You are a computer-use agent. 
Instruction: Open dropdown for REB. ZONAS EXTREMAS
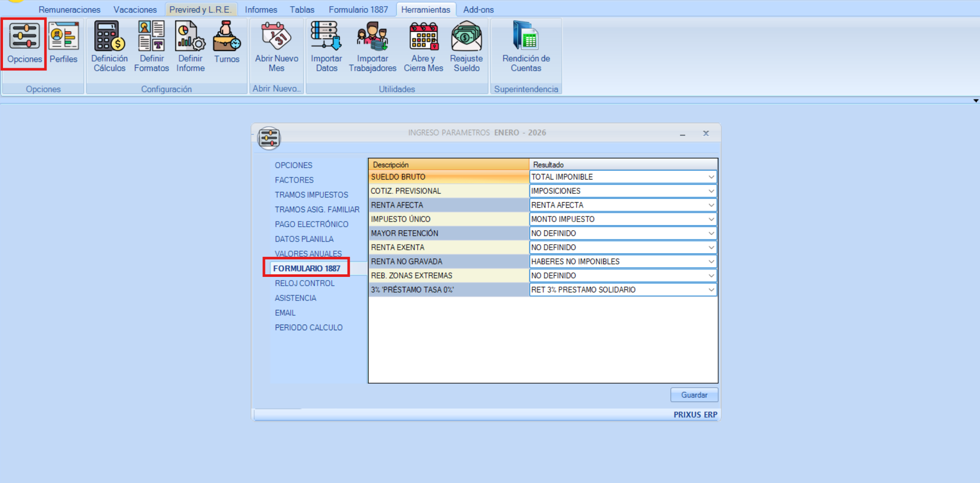tap(711, 276)
